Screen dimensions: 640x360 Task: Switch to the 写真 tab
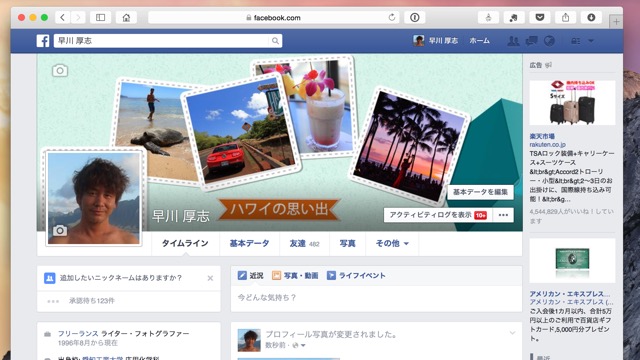click(347, 243)
